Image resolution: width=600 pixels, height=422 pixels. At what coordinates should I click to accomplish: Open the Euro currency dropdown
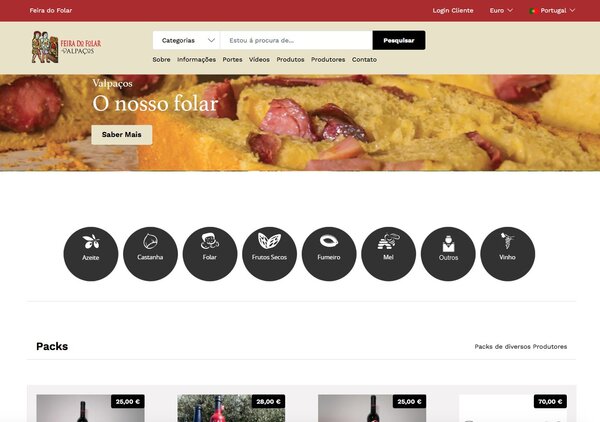point(501,10)
